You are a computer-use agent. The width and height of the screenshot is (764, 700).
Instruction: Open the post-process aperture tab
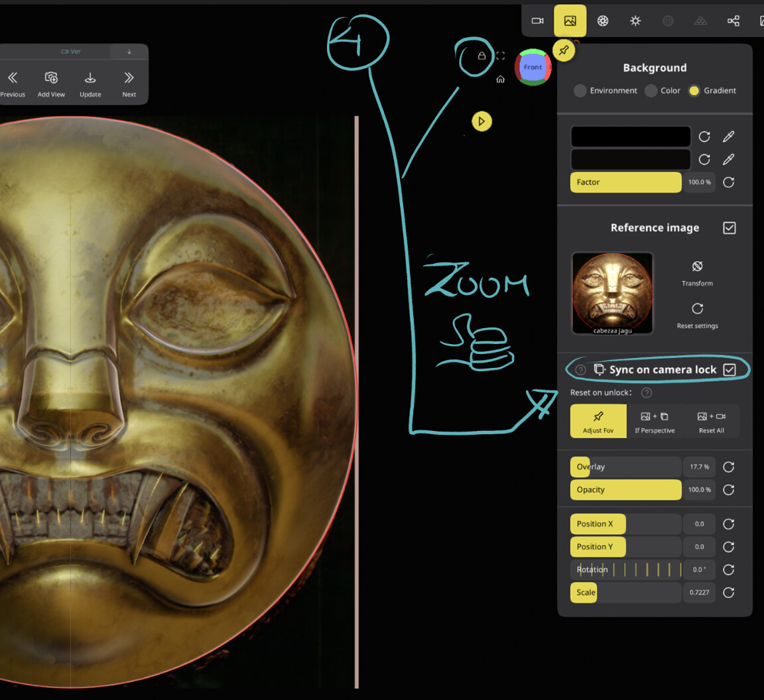[603, 21]
